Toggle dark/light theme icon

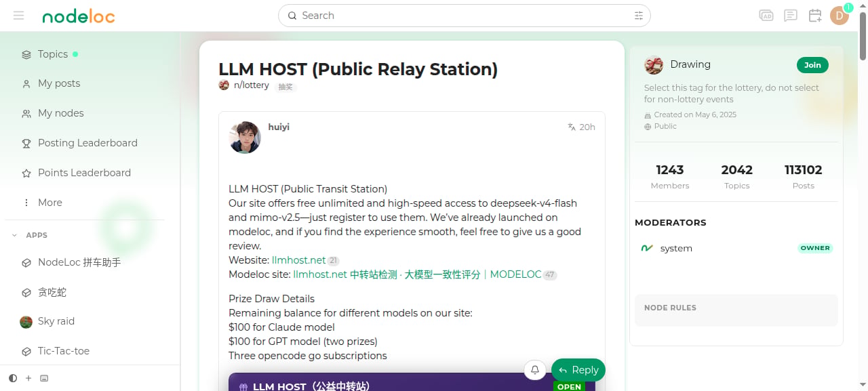point(13,378)
